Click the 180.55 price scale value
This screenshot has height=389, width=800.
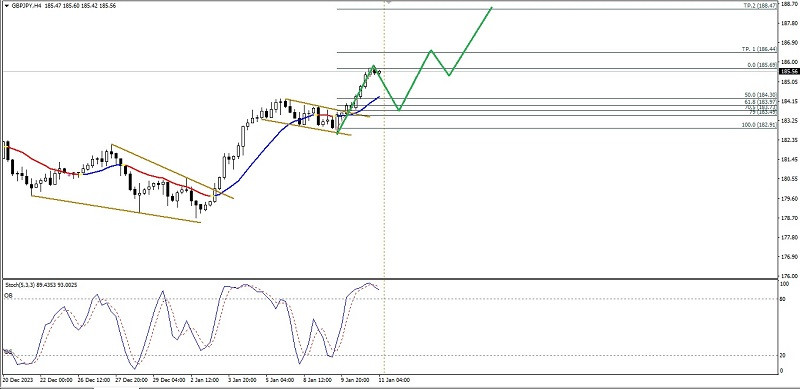[789, 179]
